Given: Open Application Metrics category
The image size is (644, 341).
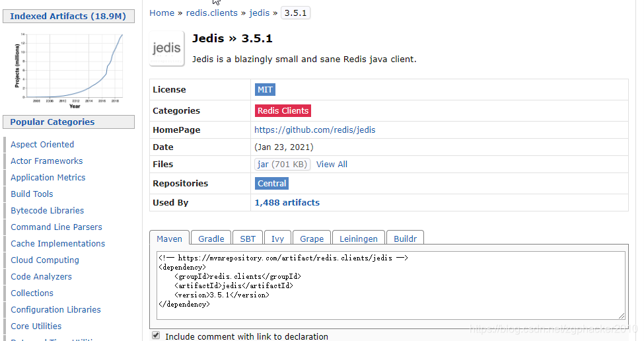Looking at the screenshot, I should coord(48,178).
